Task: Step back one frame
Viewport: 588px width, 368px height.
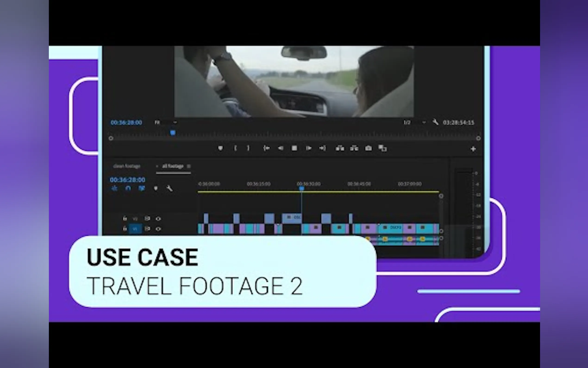Action: pyautogui.click(x=281, y=148)
